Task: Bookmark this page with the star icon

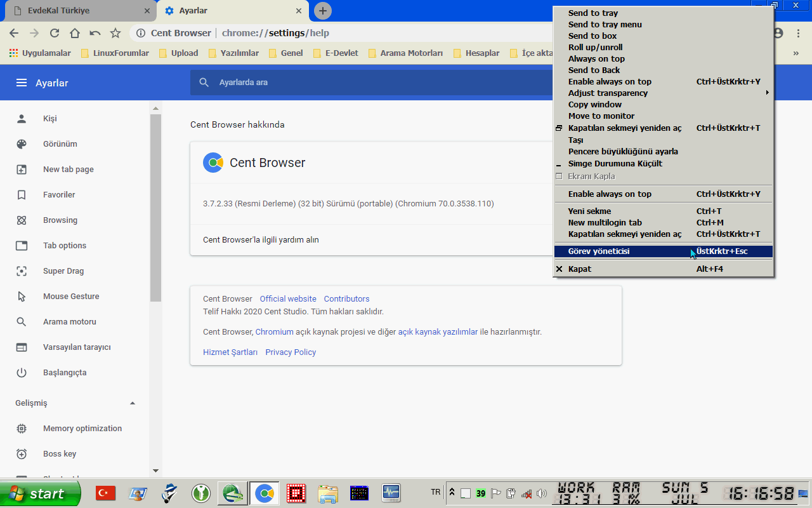Action: tap(115, 33)
